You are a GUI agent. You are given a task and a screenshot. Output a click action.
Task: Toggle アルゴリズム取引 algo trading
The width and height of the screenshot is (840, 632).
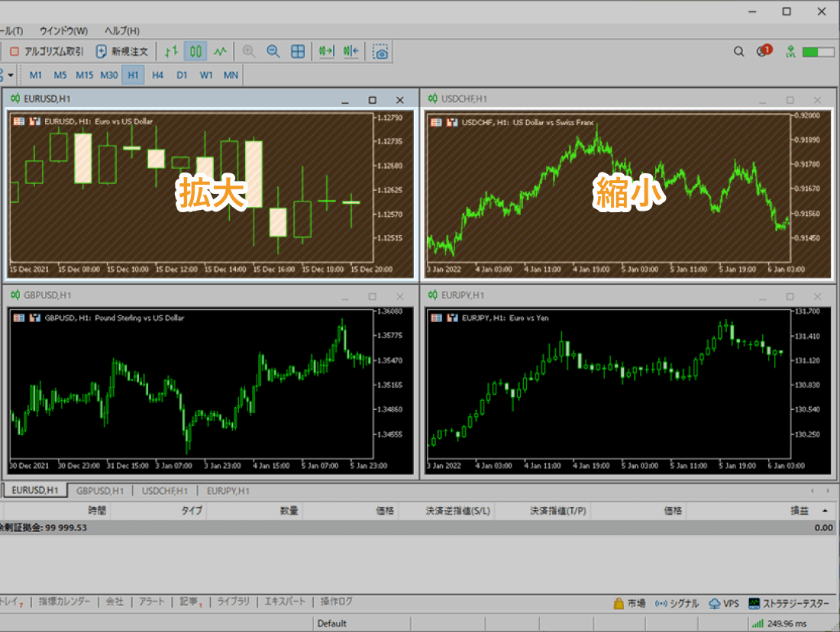47,51
